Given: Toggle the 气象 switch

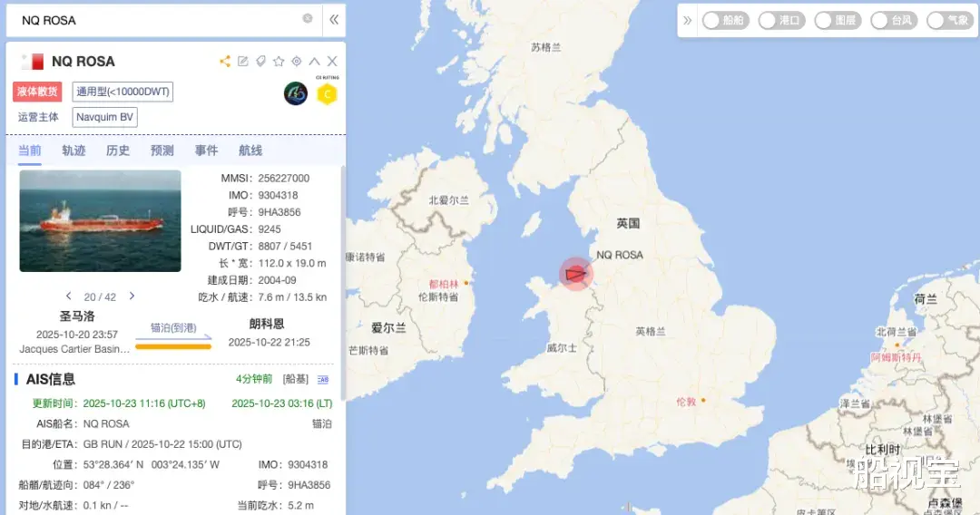Looking at the screenshot, I should coord(950,21).
